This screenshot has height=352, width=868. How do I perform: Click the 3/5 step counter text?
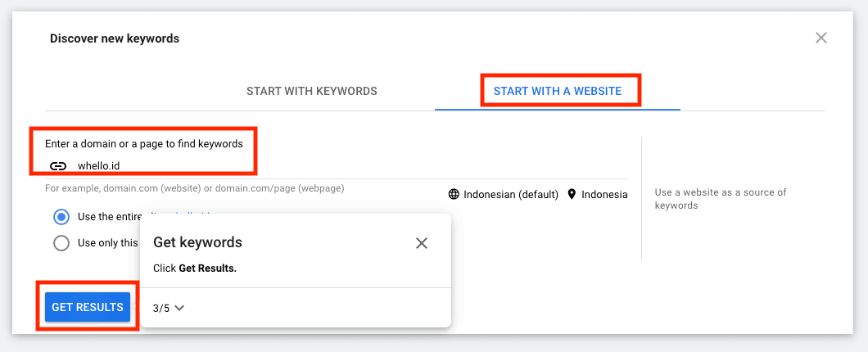161,308
